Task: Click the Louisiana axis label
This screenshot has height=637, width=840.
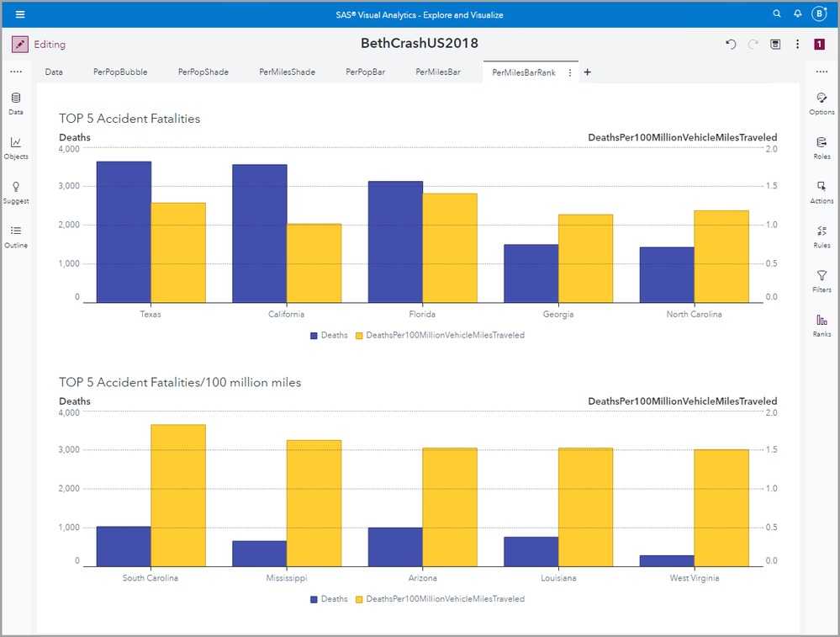Action: tap(559, 578)
